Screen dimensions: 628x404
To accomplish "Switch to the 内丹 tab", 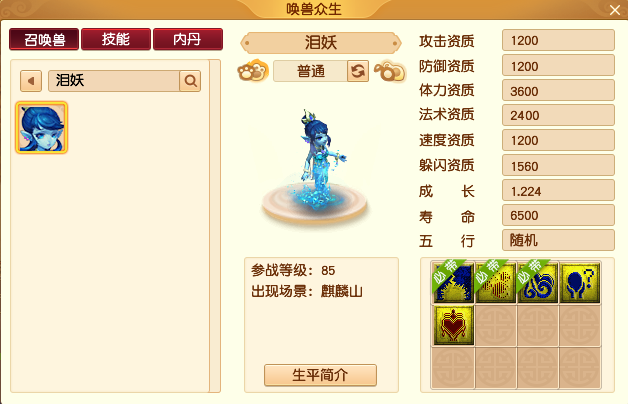I will coord(188,39).
